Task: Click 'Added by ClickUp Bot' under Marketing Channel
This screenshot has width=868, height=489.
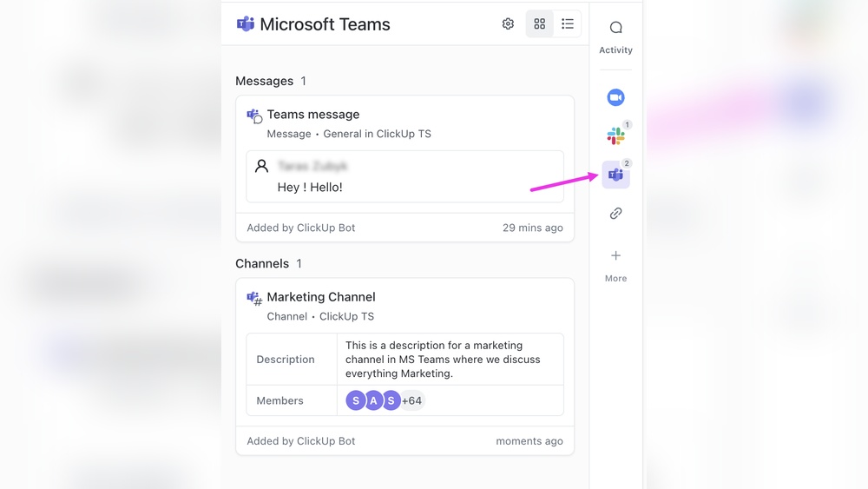Action: tap(300, 441)
